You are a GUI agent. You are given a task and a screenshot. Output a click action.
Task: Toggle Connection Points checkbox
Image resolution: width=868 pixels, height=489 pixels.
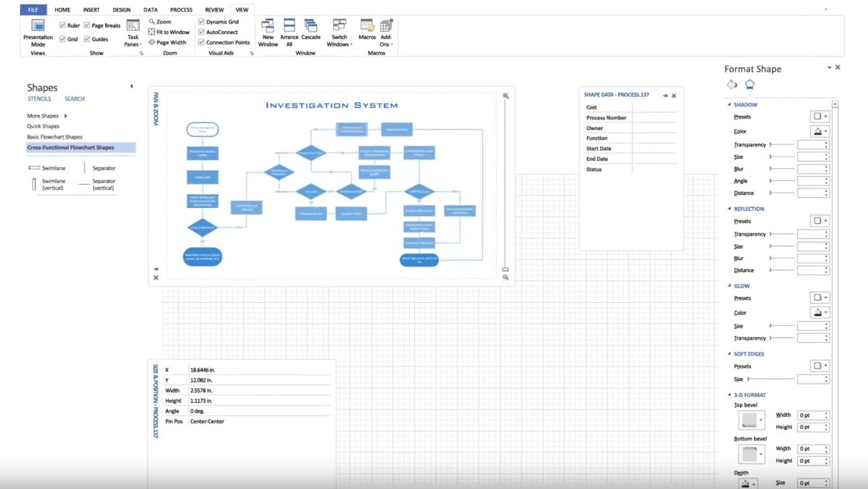[201, 42]
